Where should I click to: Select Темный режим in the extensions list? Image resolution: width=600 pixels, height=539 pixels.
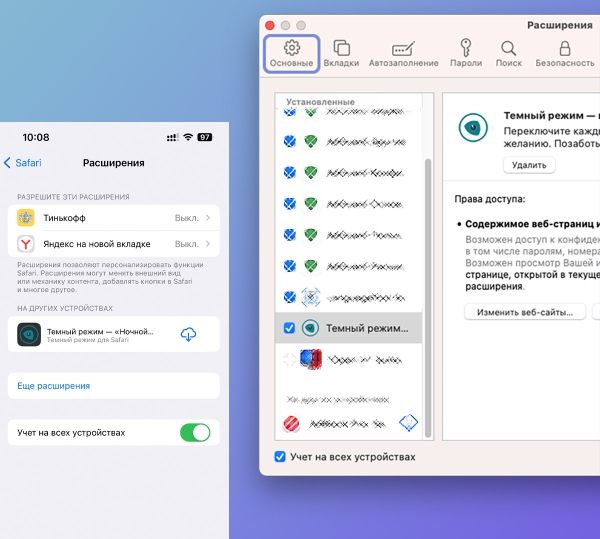coord(367,328)
